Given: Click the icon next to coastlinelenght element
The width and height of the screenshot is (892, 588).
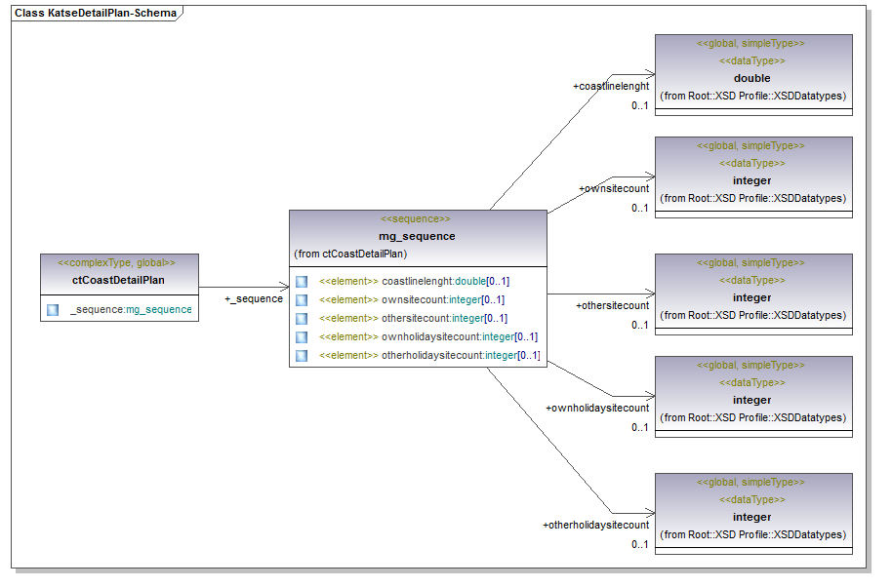Looking at the screenshot, I should pos(302,282).
